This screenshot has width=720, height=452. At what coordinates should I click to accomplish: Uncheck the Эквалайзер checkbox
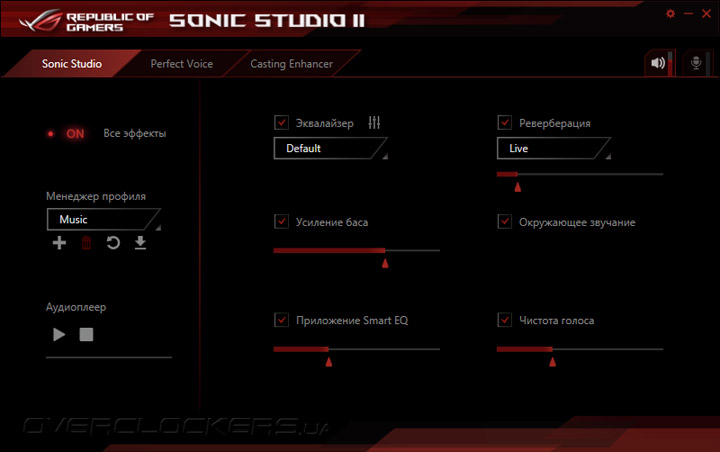[281, 123]
